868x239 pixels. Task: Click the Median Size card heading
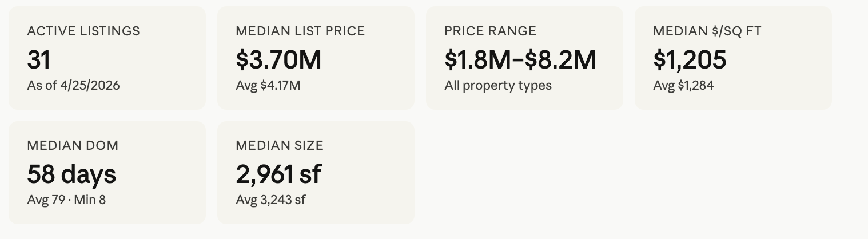pos(279,145)
